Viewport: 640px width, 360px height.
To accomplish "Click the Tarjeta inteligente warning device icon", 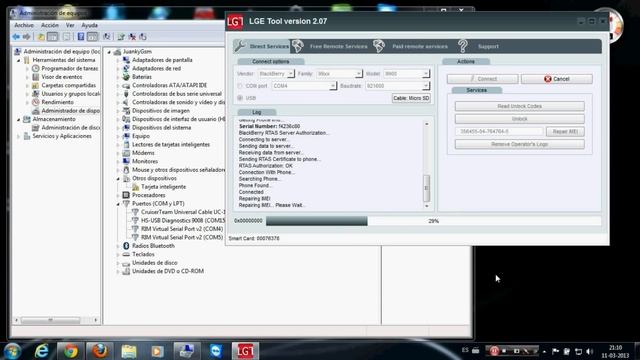I will point(135,187).
